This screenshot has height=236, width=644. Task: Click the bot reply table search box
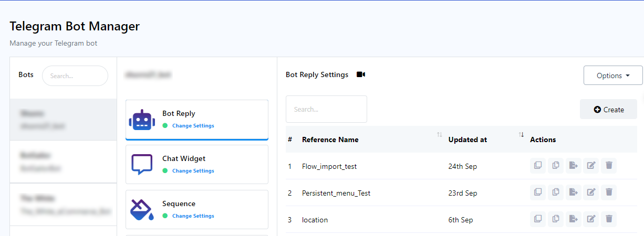pyautogui.click(x=326, y=109)
